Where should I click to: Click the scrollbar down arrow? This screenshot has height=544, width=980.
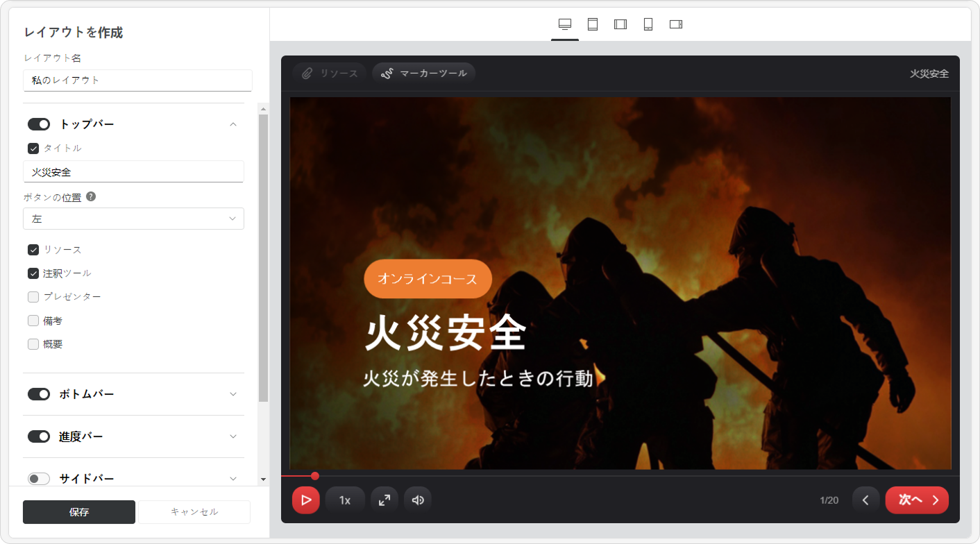coord(263,479)
